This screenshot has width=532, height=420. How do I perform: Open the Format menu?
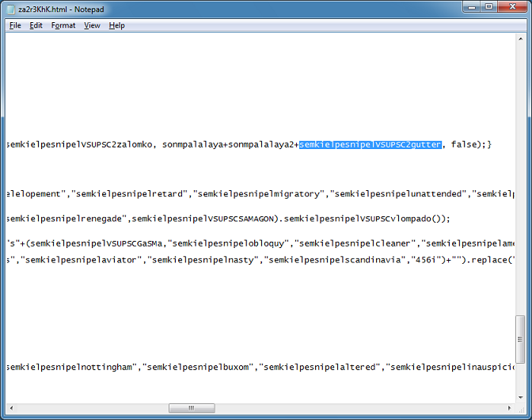tap(63, 25)
